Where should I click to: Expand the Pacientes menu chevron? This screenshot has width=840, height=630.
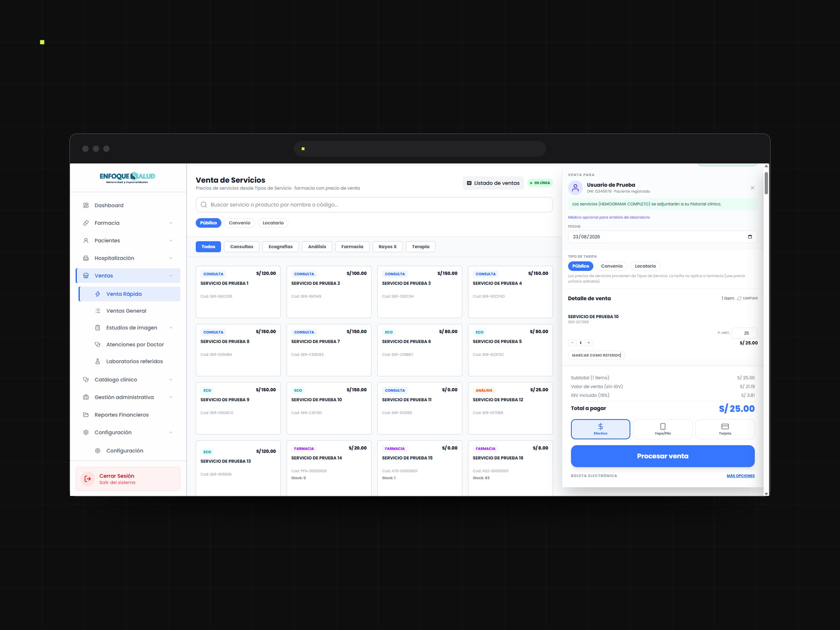(170, 240)
